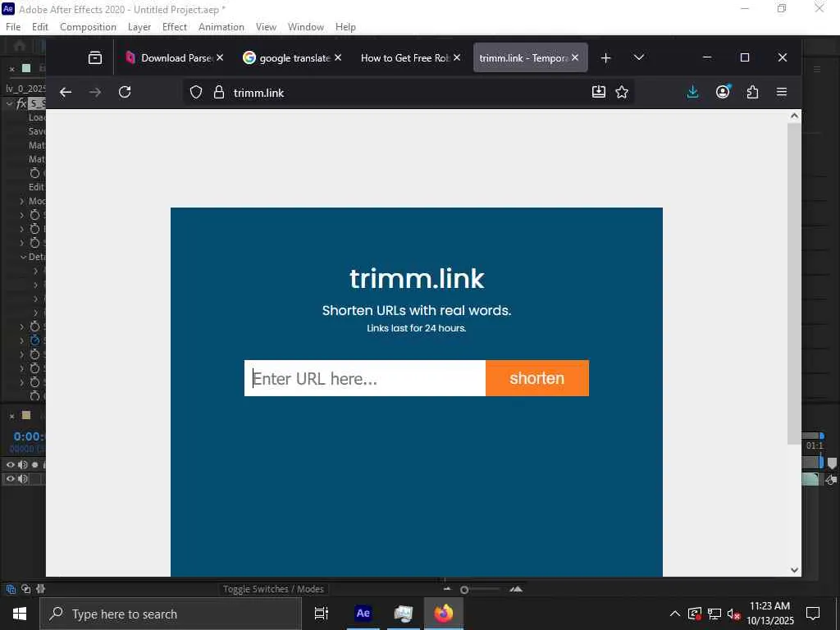Open the notification center icon
This screenshot has width=840, height=630.
[x=813, y=614]
